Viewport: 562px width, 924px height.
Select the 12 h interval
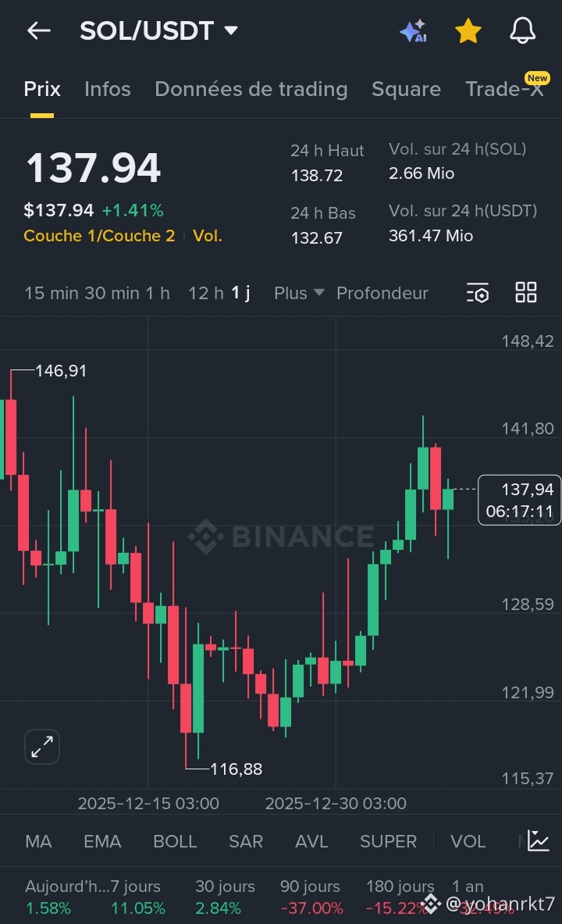205,293
